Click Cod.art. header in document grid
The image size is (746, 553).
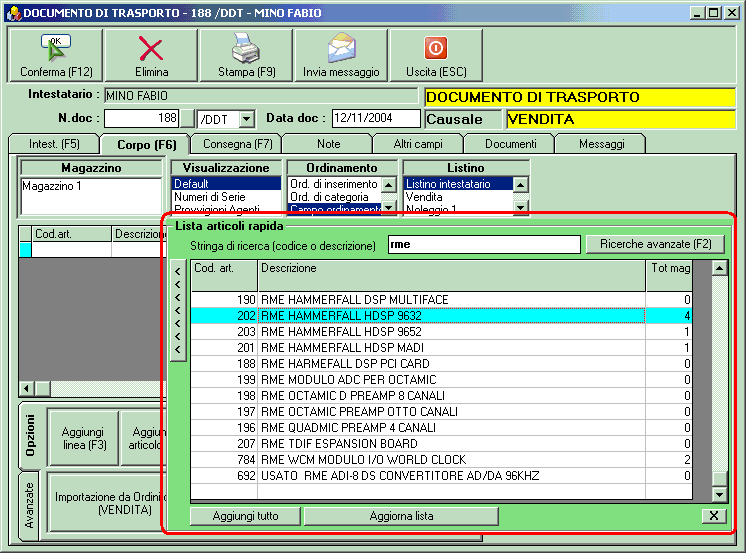click(72, 234)
